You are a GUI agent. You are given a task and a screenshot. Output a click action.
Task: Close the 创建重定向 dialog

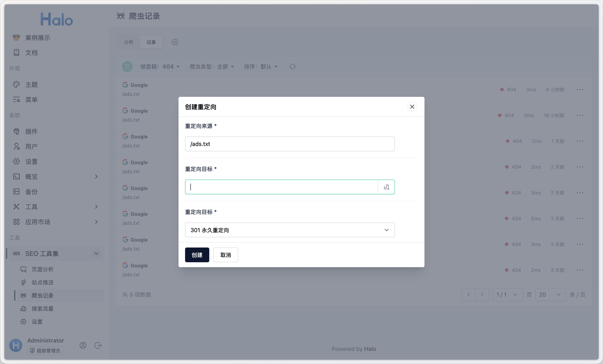[412, 107]
